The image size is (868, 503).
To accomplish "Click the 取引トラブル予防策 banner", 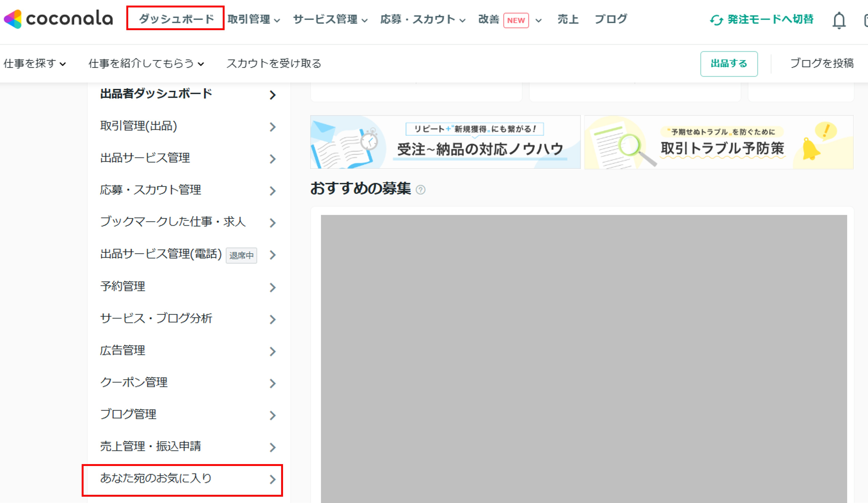I will coord(719,142).
